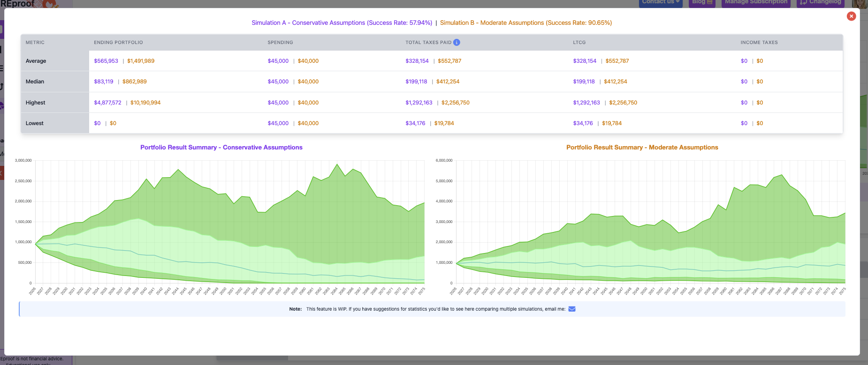868x365 pixels.
Task: Open the Blog link
Action: click(702, 2)
